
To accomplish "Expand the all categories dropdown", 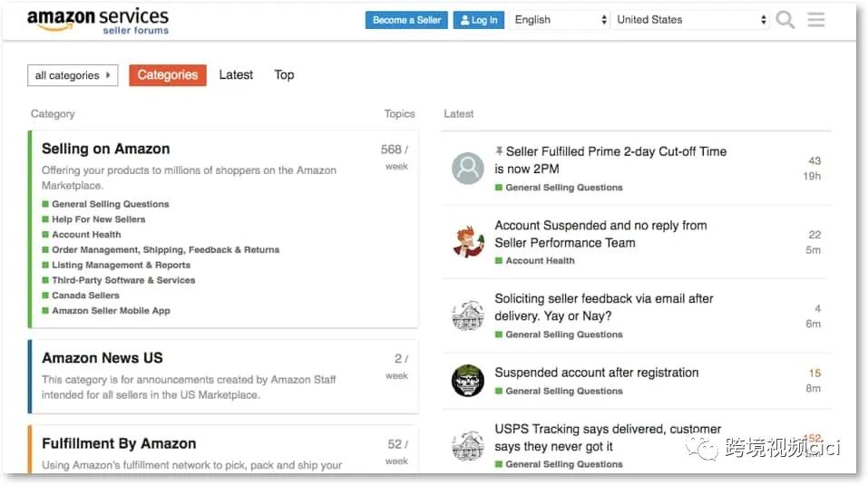I will 73,75.
